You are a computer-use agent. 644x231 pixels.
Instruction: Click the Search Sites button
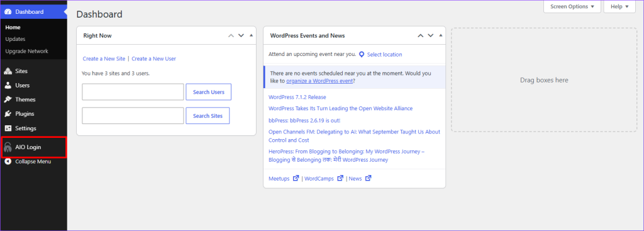[208, 116]
